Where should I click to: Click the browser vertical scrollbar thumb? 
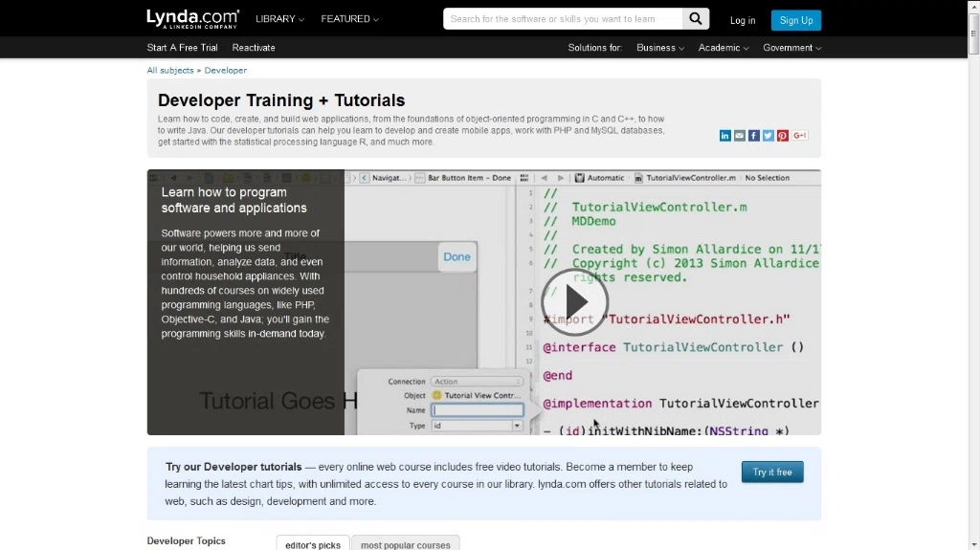tap(973, 33)
